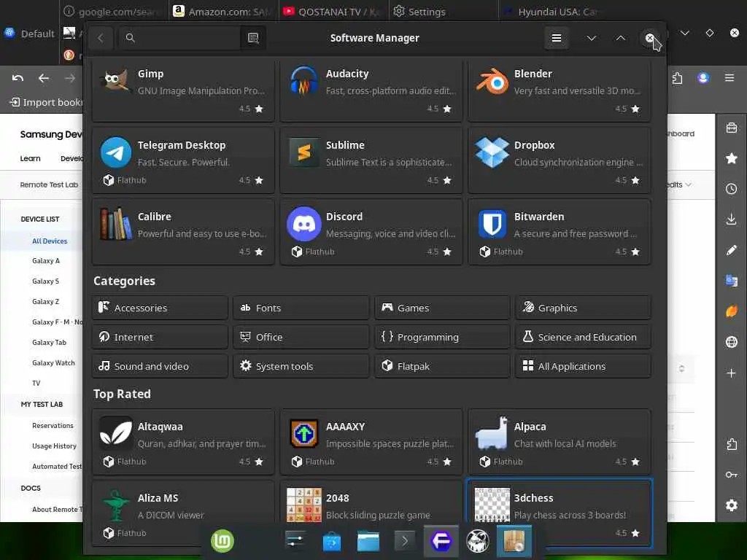Open Learn menu on Samsung Developer page
This screenshot has height=560, width=747.
pyautogui.click(x=30, y=158)
